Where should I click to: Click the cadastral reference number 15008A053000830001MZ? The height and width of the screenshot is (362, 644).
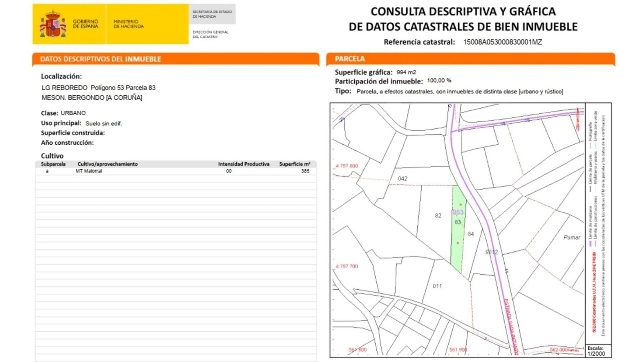pyautogui.click(x=502, y=42)
